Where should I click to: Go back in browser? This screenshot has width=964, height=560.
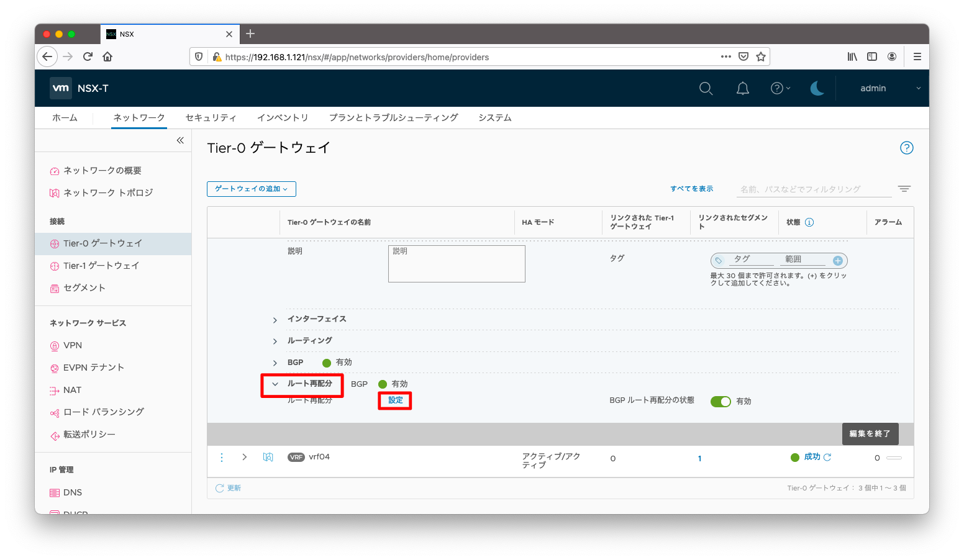pyautogui.click(x=47, y=56)
